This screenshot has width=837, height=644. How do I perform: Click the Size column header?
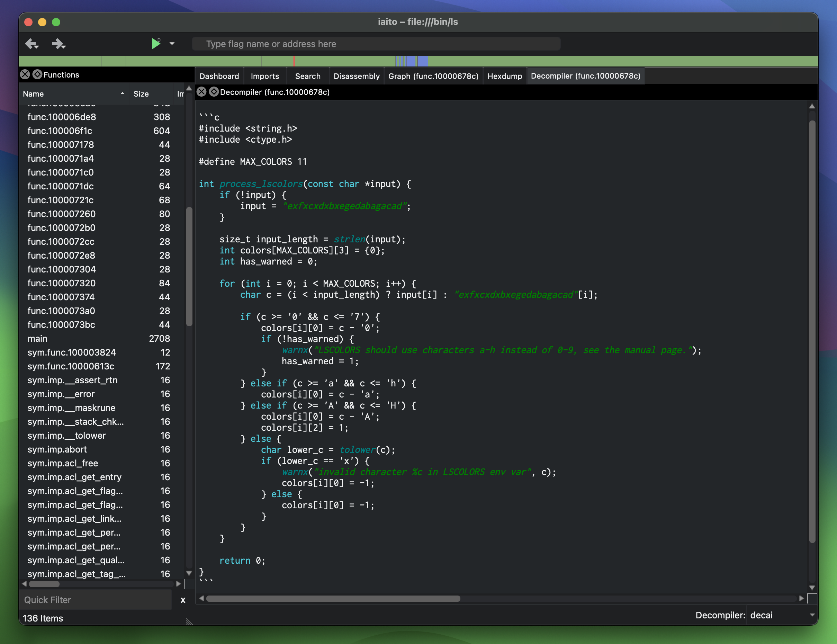141,93
